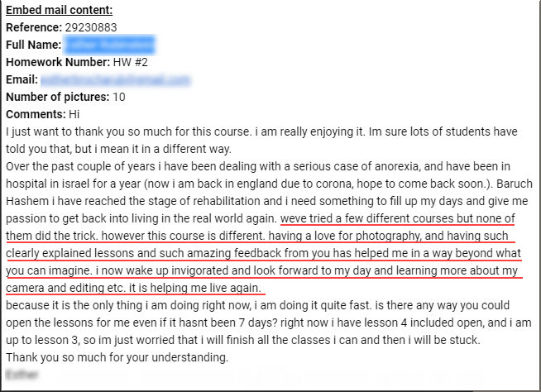Click the 'Number of pictures:' label
This screenshot has width=541, height=392.
(58, 97)
